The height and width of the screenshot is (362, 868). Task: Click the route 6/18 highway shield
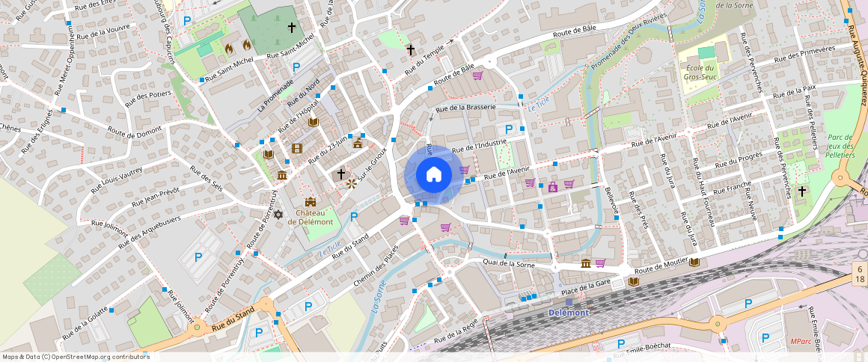(x=860, y=274)
